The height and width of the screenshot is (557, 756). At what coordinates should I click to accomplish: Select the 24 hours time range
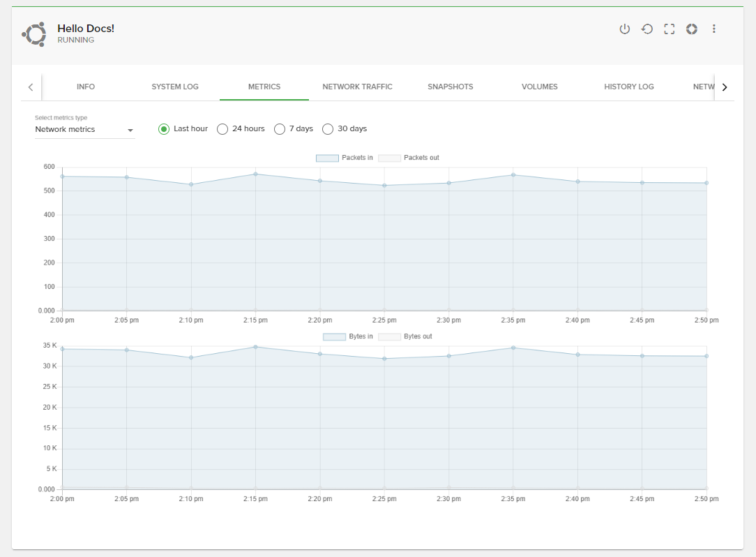tap(222, 129)
